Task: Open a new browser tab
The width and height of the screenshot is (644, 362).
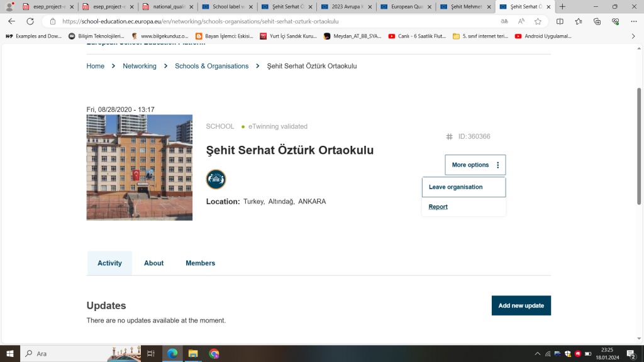Action: [563, 6]
